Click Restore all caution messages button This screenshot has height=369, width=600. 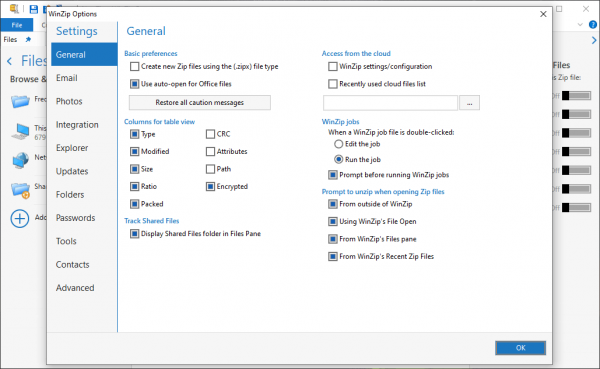coord(200,103)
